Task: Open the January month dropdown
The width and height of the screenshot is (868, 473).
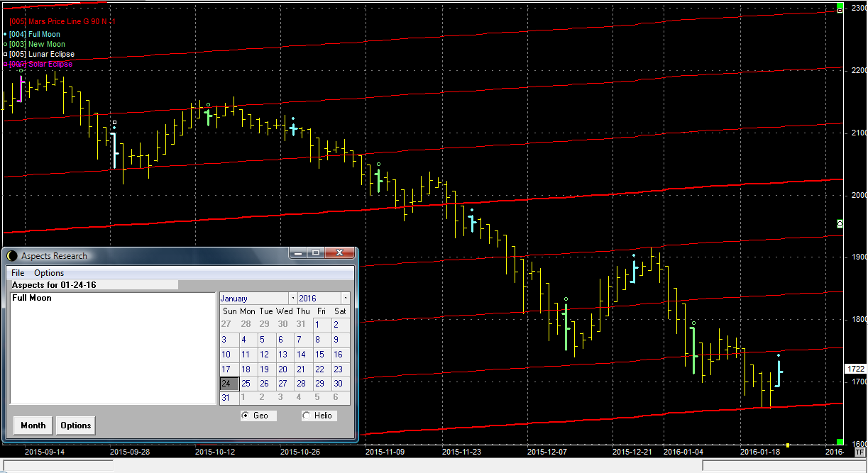Action: click(x=292, y=299)
